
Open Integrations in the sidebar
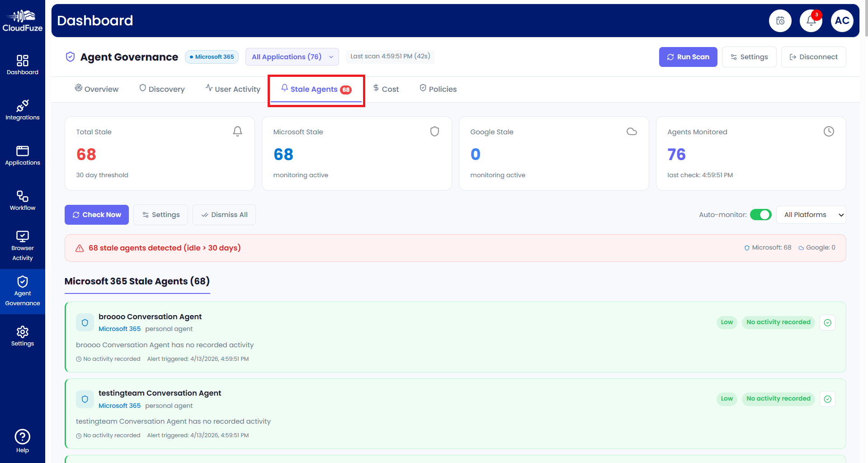point(23,110)
